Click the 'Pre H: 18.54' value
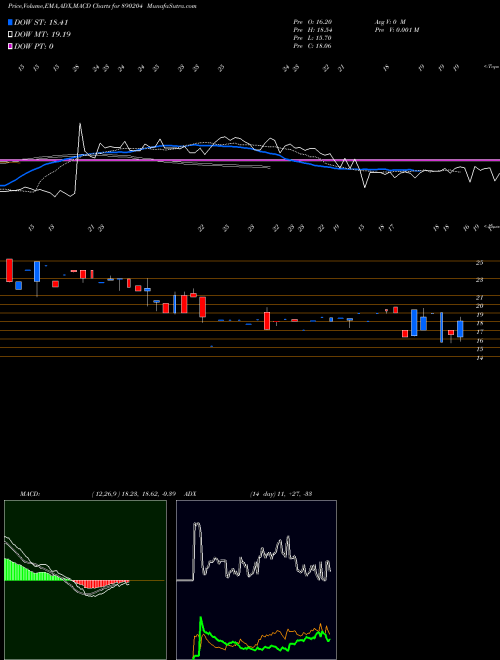Image resolution: width=500 pixels, height=660 pixels. [x=313, y=29]
